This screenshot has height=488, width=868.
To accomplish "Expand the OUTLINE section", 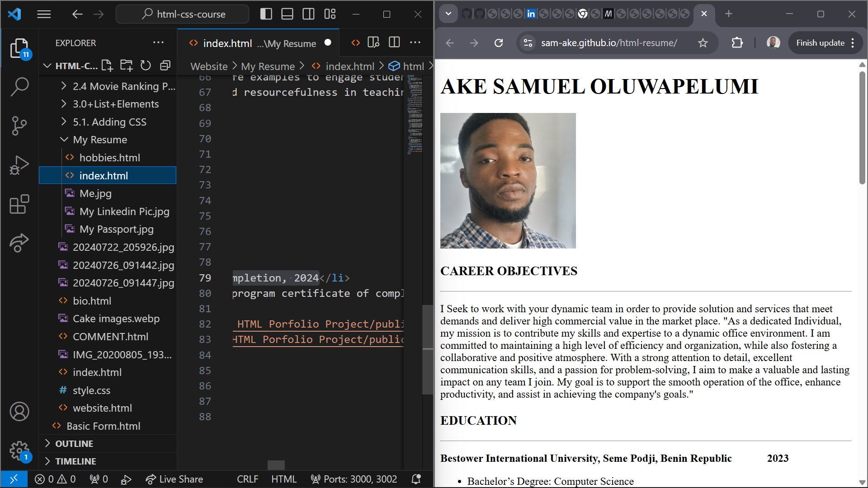I will 74,444.
